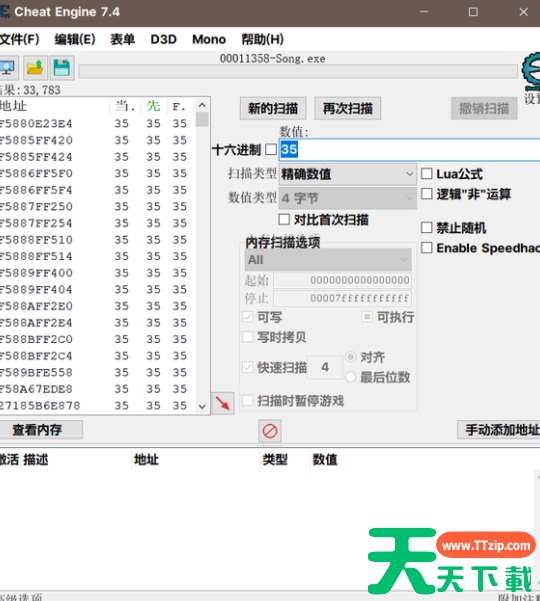The height and width of the screenshot is (601, 540).
Task: Select address row F588AFF2E0
Action: click(x=98, y=306)
